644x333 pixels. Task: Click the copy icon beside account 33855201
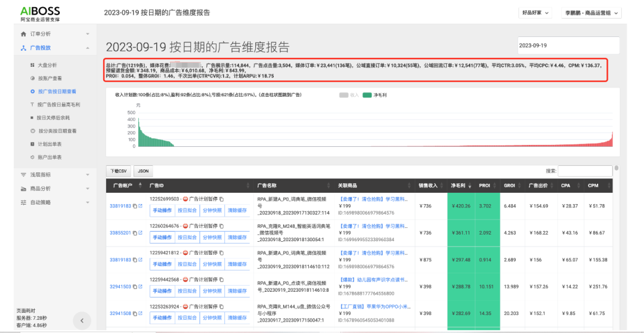coord(135,233)
